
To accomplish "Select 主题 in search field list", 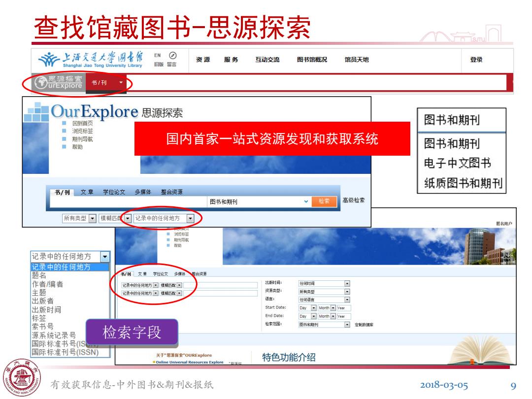I will [x=39, y=293].
